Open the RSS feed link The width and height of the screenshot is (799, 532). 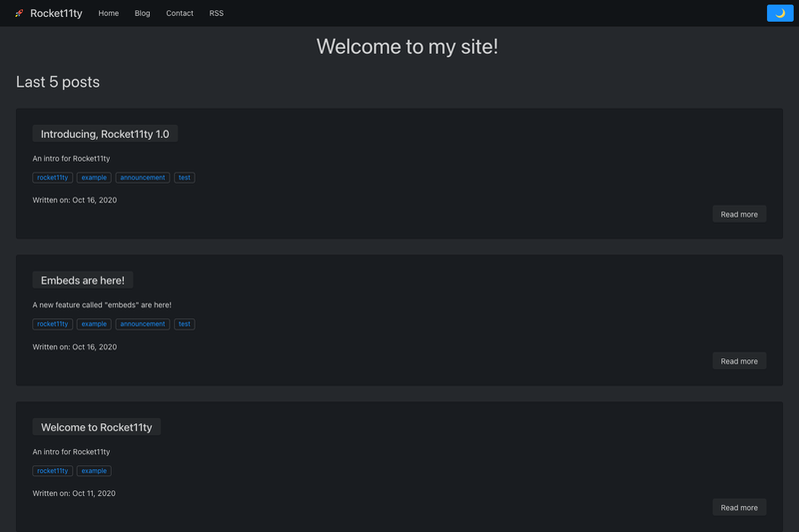(x=216, y=13)
